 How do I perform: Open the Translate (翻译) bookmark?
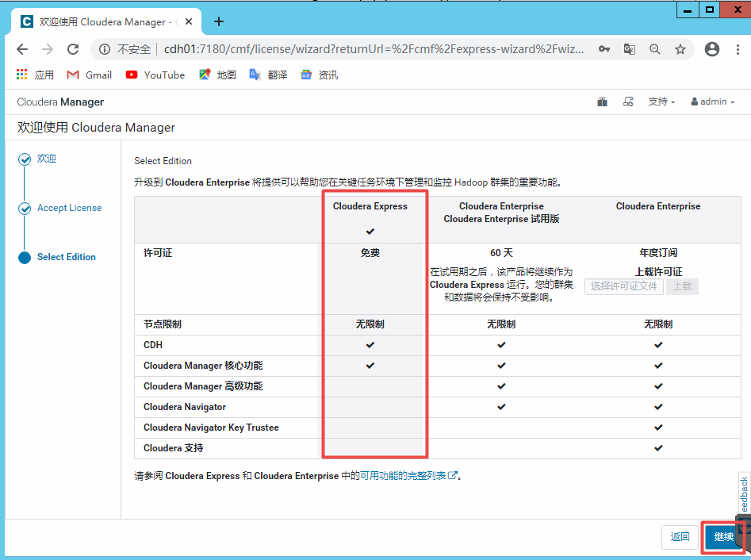point(268,75)
